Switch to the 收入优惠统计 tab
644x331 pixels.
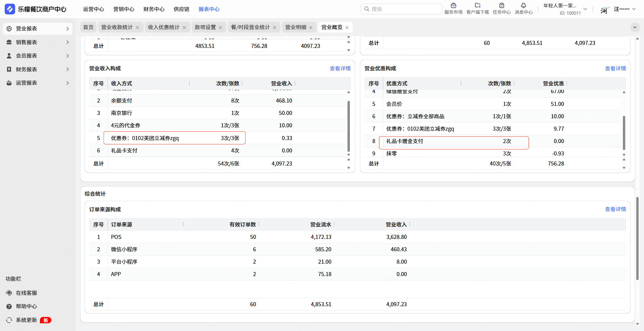(x=164, y=27)
